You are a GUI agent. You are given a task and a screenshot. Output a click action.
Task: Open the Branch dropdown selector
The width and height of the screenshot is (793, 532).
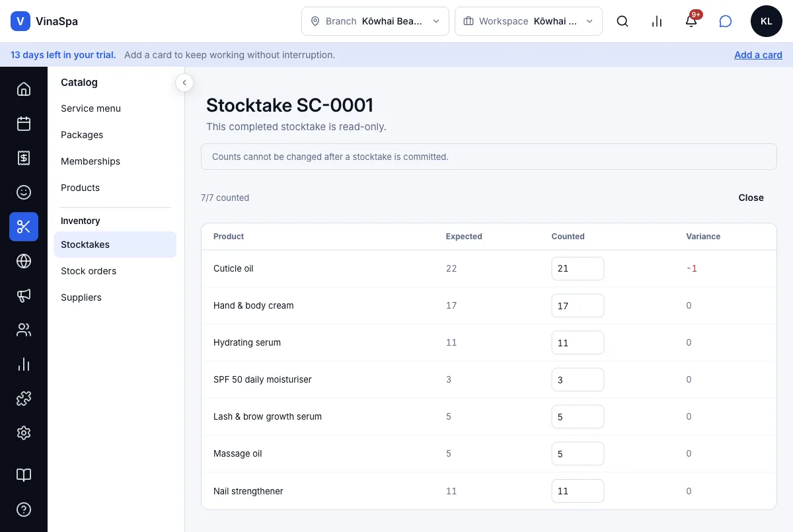click(375, 21)
